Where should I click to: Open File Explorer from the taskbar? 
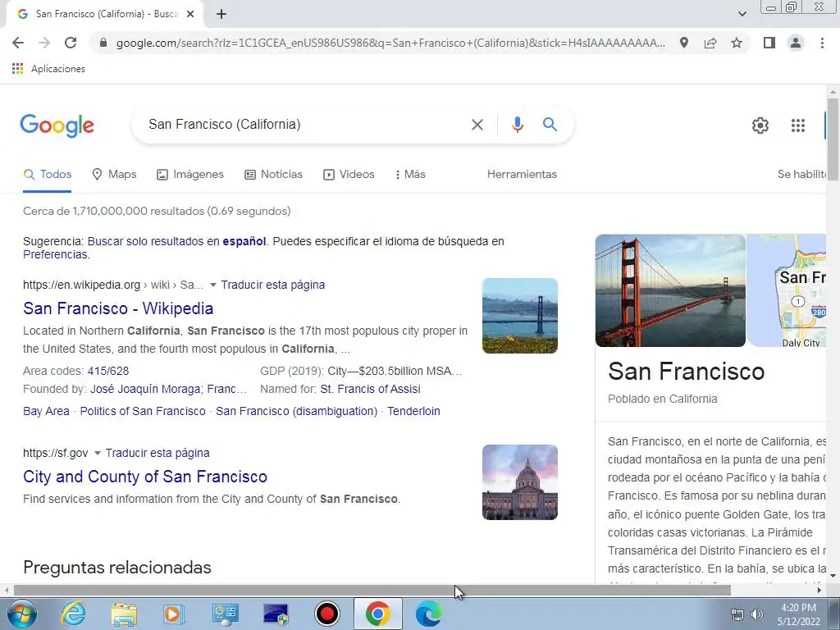pyautogui.click(x=124, y=614)
